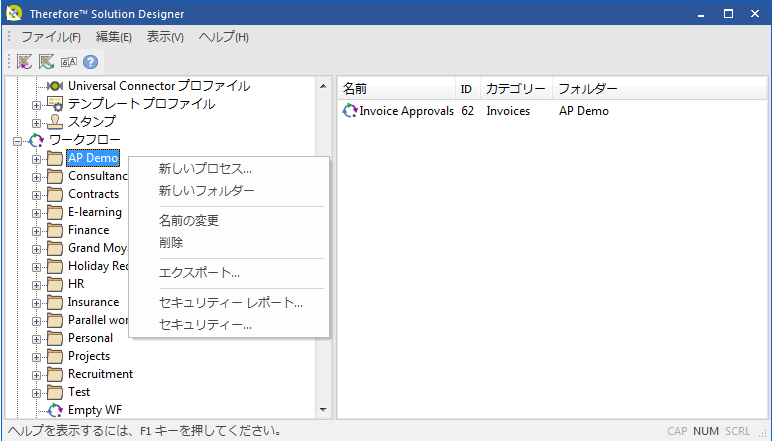
Task: Sort list by the カテゴリー column header
Action: [x=515, y=89]
